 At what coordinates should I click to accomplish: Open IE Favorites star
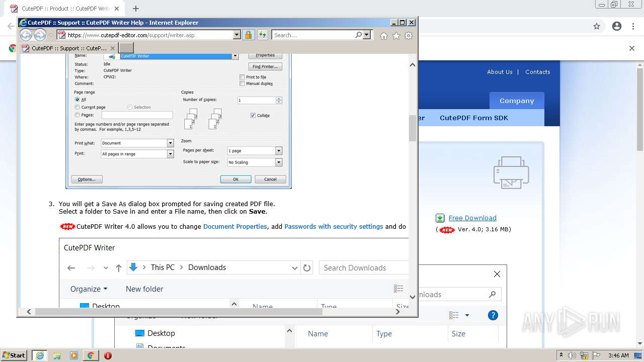tap(396, 36)
